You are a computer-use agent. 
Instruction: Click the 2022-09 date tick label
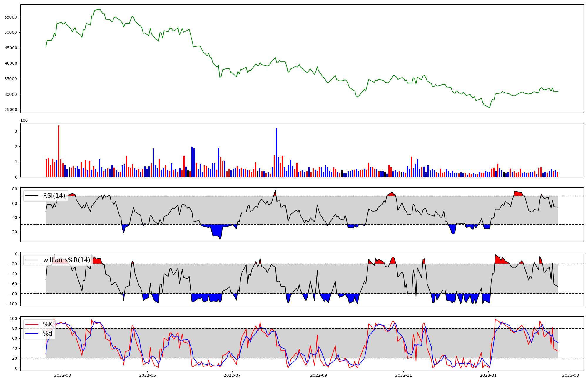[318, 375]
